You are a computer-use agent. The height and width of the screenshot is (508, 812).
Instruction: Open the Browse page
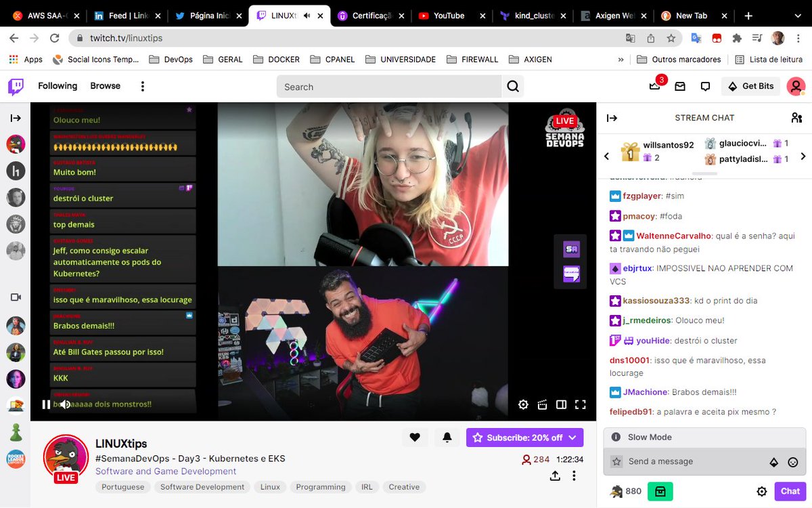(106, 86)
